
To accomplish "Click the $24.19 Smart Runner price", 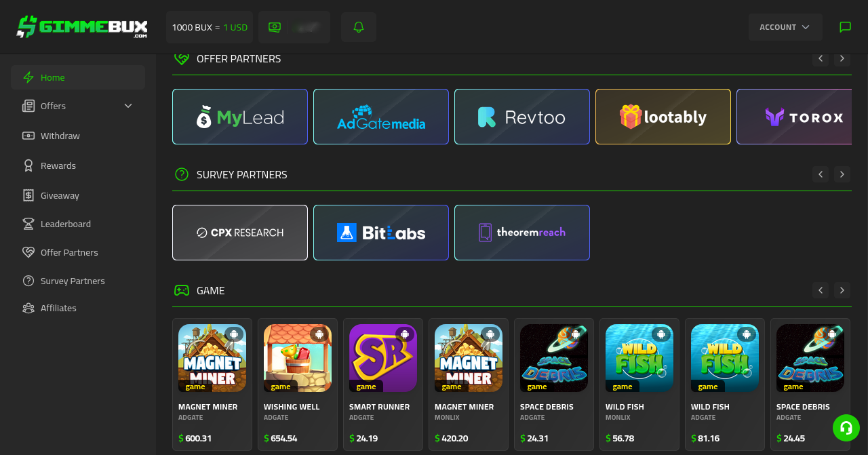I will [x=363, y=439].
